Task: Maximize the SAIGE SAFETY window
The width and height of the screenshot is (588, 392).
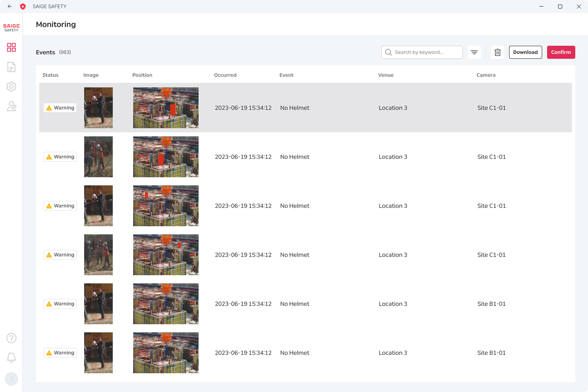Action: pyautogui.click(x=560, y=6)
